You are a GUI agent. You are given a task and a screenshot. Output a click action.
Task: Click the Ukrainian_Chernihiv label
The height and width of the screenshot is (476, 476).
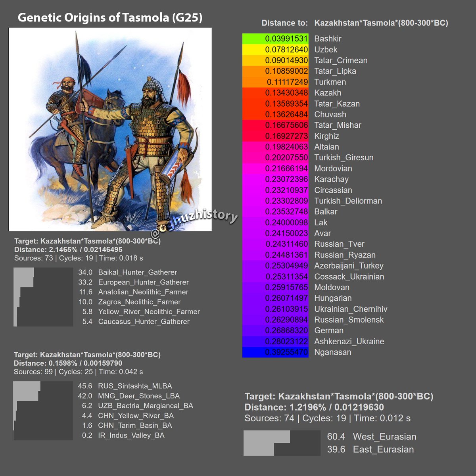351,309
